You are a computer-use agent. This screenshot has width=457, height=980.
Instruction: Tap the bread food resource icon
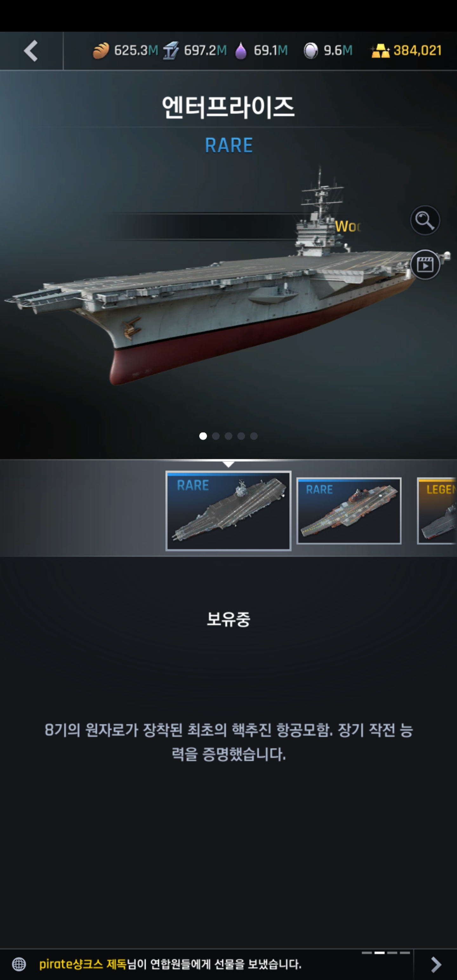point(101,50)
